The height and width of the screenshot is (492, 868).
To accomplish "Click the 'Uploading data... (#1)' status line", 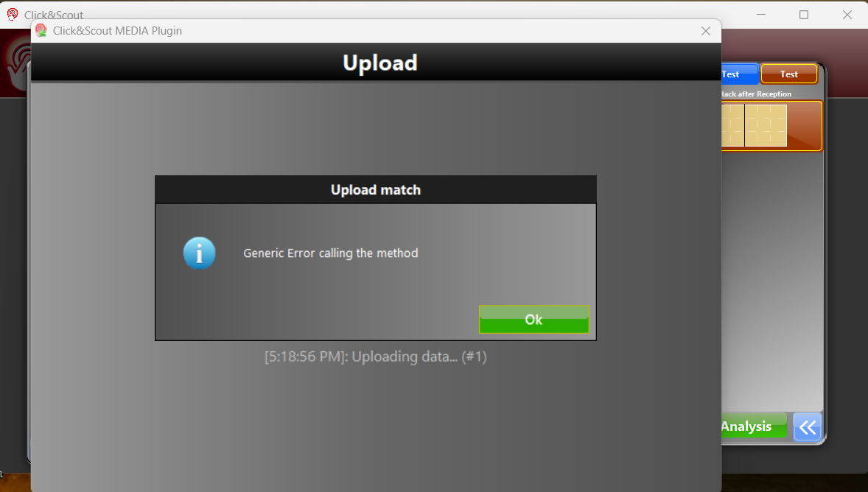I will (375, 356).
